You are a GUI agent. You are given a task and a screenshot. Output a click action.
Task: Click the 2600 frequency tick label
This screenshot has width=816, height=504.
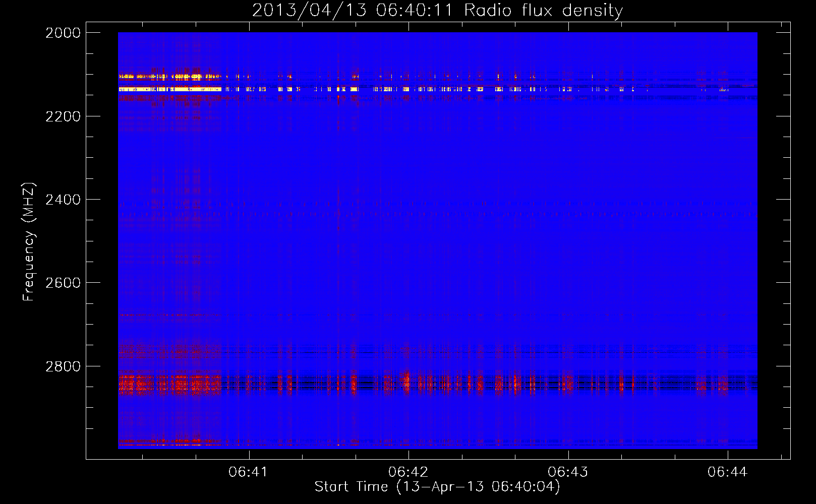pos(63,283)
